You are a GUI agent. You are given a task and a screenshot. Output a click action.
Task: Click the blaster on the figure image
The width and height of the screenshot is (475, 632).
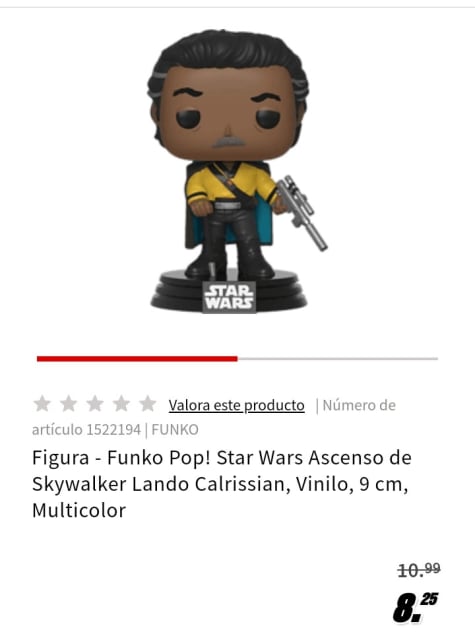point(302,212)
